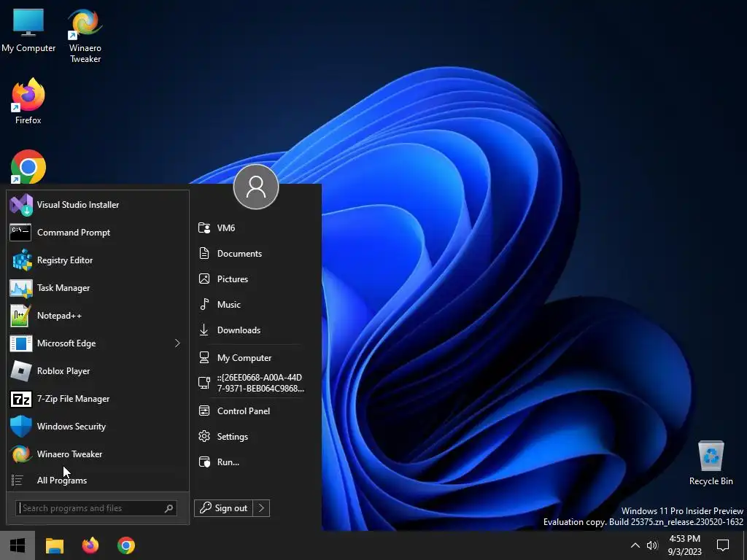Open 7-Zip File Manager

[x=98, y=399]
